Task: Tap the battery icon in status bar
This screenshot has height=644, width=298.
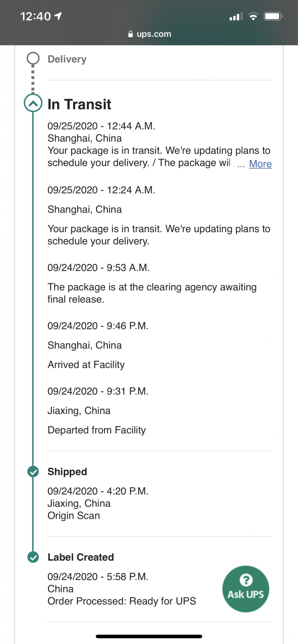Action: pos(273,16)
